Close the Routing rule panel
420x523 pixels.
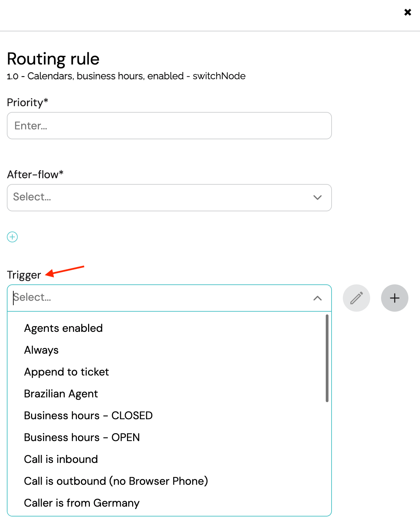pos(407,12)
